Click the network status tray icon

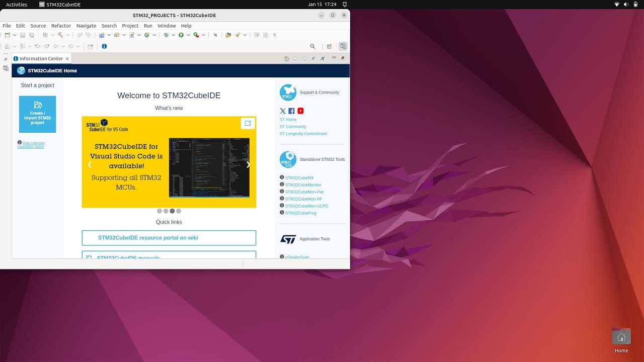[x=617, y=5]
